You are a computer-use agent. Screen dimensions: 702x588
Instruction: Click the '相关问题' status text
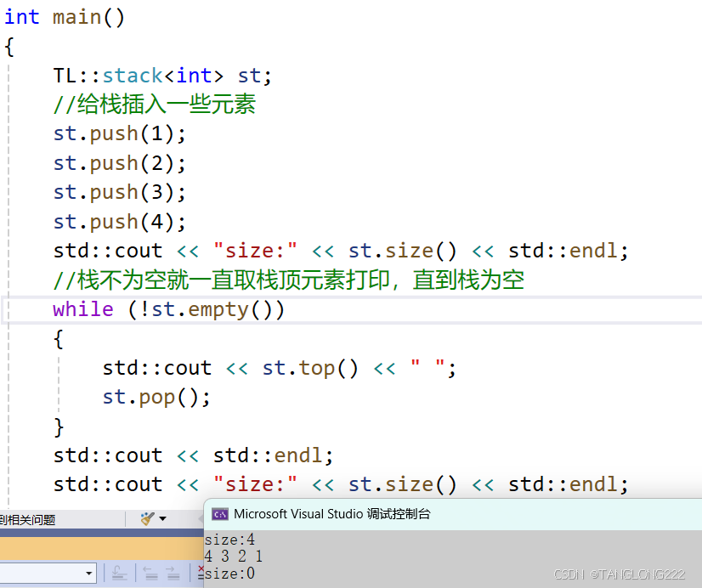pyautogui.click(x=31, y=519)
